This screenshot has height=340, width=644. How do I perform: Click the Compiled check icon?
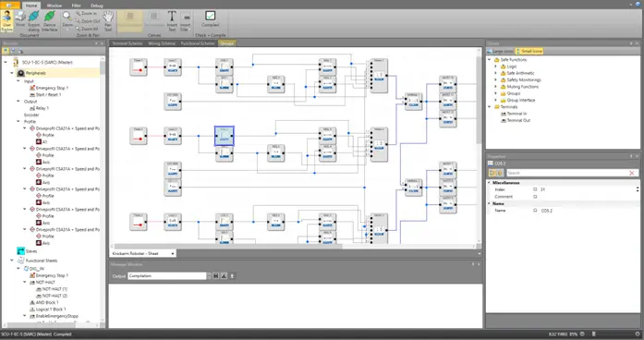click(211, 19)
